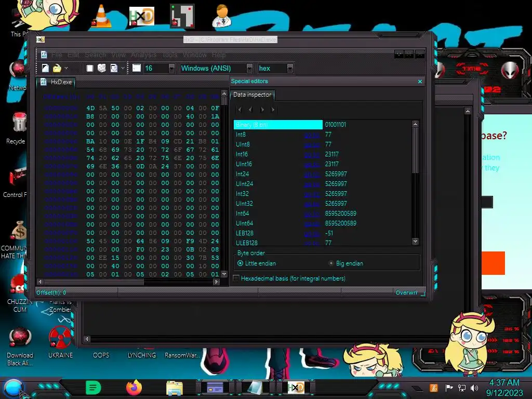532x399 pixels.
Task: Switch to HxD taskbar button
Action: click(296, 388)
